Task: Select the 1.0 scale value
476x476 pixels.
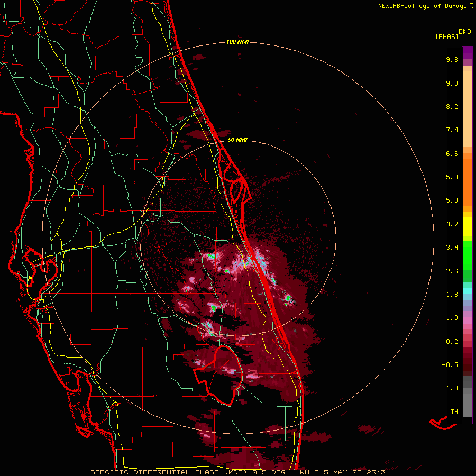Action: pyautogui.click(x=452, y=318)
